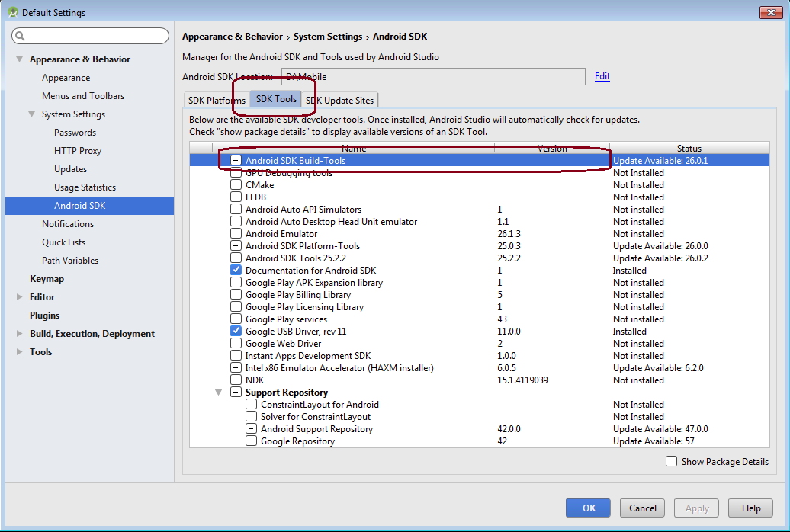Toggle the Android SDK Build-Tools checkbox
The width and height of the screenshot is (790, 532).
236,161
